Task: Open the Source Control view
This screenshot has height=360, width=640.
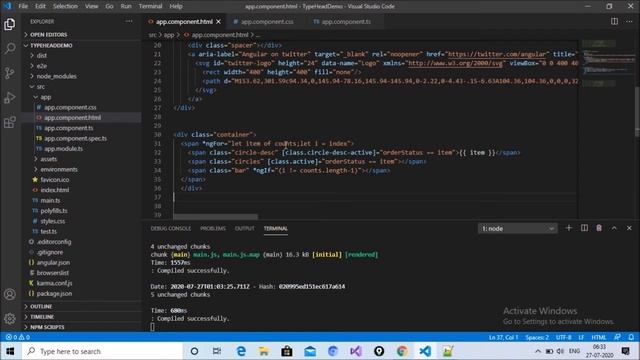Action: pyautogui.click(x=9, y=73)
